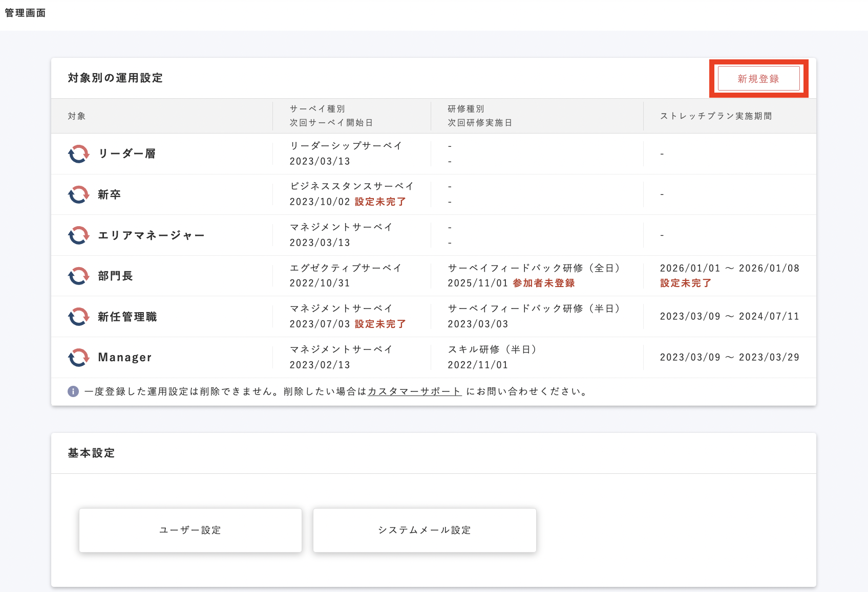The height and width of the screenshot is (592, 868).
Task: Select the 新卒 row name
Action: (110, 194)
